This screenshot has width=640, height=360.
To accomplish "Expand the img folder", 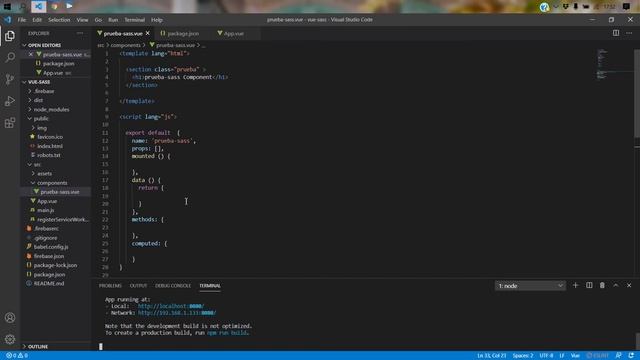I will [x=42, y=128].
